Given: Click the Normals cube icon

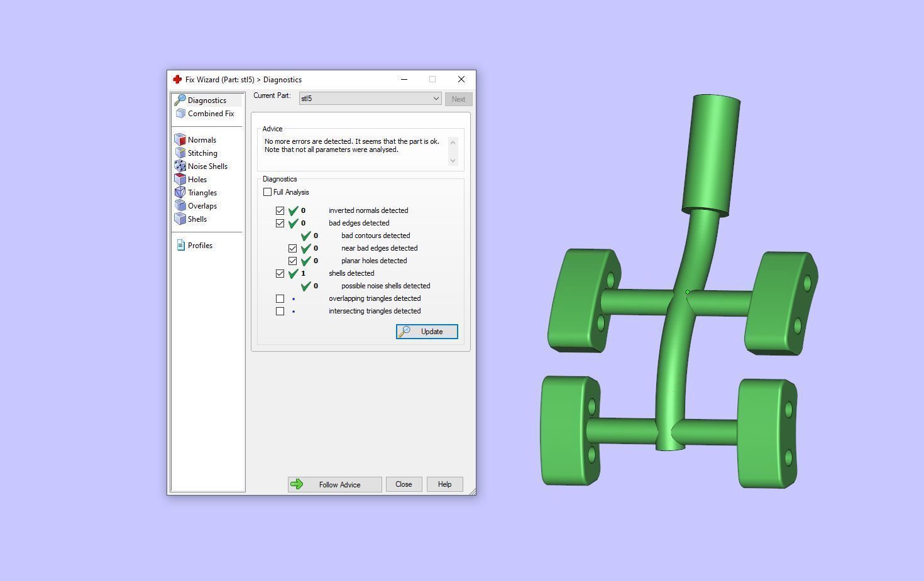Looking at the screenshot, I should (x=180, y=139).
